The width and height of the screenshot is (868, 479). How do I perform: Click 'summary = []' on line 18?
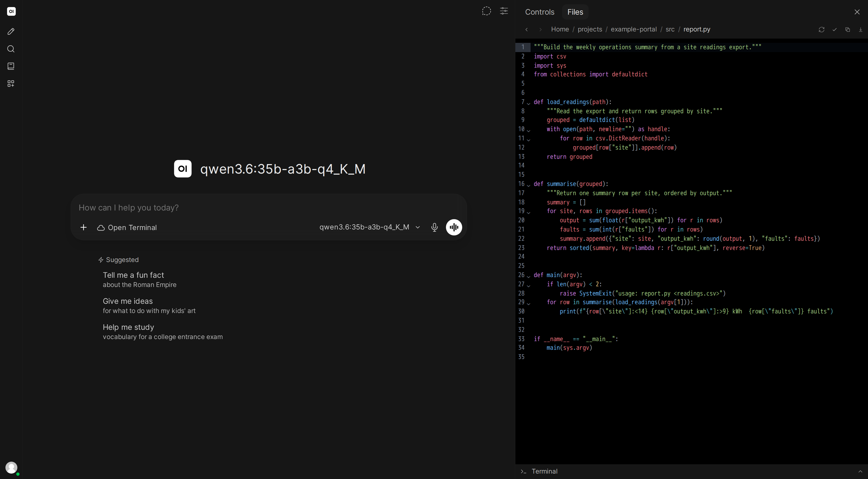click(x=566, y=202)
